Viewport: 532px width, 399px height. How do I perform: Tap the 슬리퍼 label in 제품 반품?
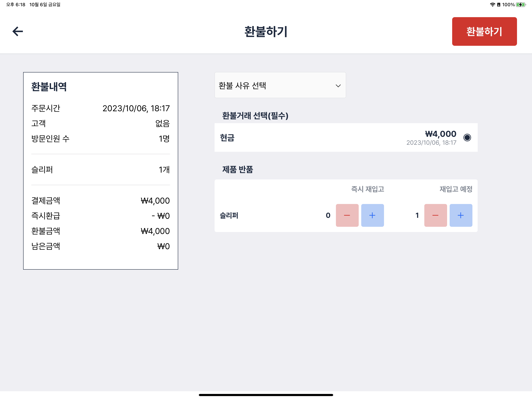[229, 215]
